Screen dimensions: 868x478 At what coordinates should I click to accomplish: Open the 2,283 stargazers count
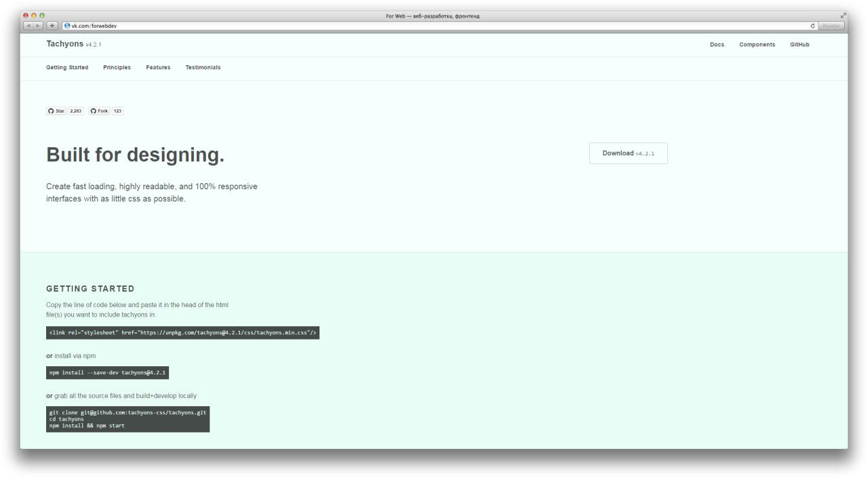[75, 111]
